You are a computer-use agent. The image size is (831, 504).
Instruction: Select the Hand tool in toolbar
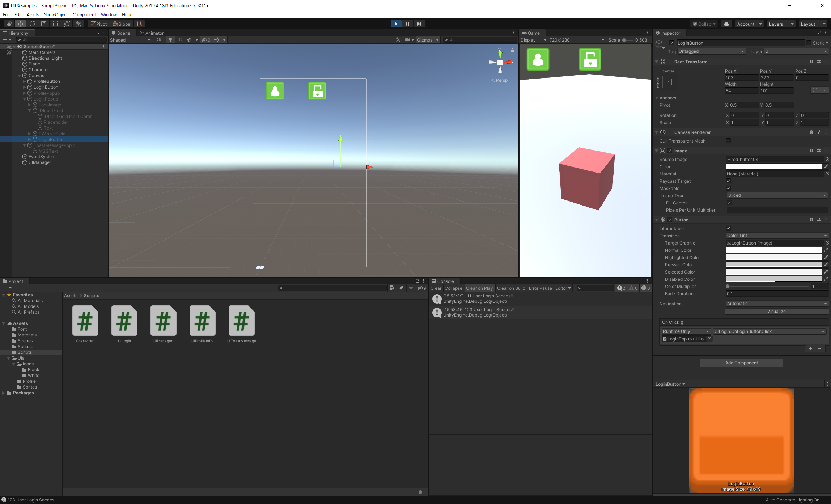(9, 24)
